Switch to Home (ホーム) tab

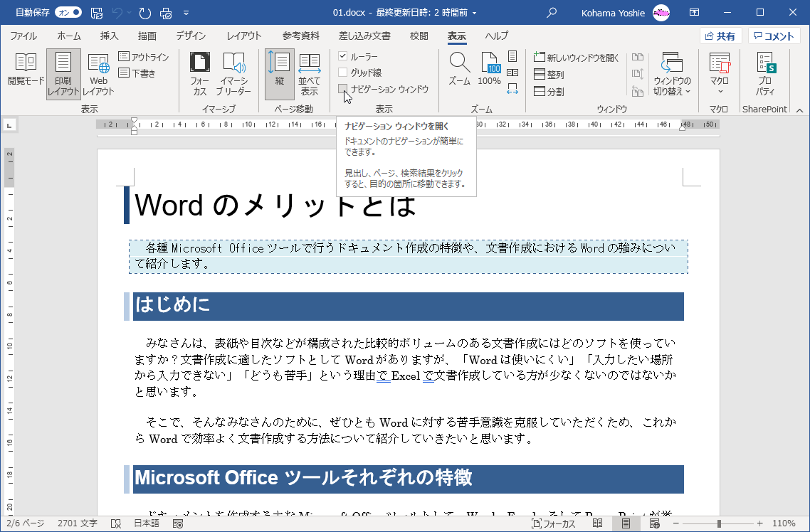[69, 36]
